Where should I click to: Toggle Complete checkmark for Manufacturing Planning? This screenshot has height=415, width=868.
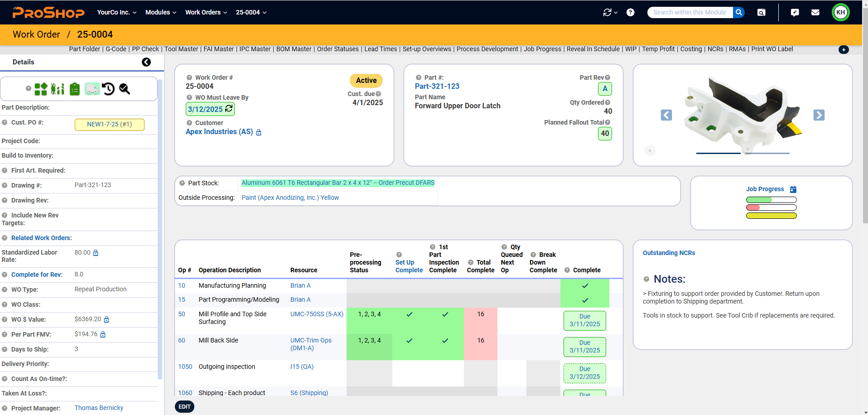(x=585, y=286)
